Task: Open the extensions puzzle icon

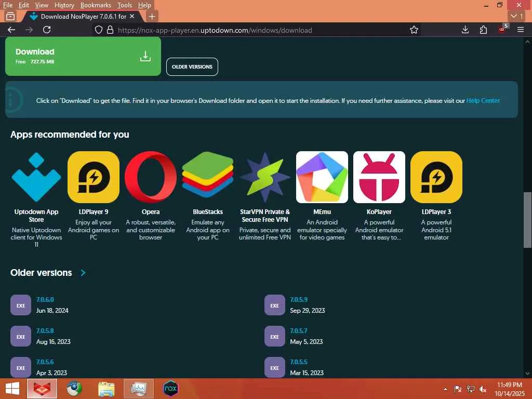Action: [x=483, y=30]
